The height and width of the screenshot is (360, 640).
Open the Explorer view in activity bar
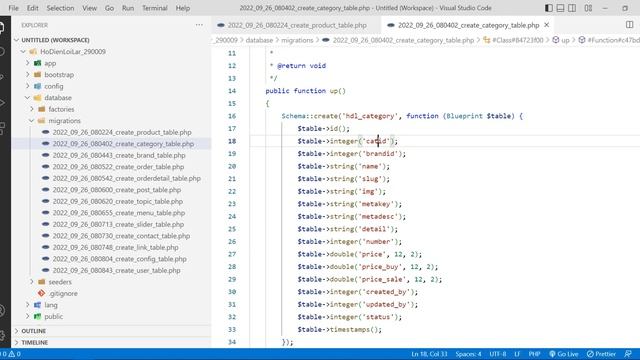click(x=2, y=28)
